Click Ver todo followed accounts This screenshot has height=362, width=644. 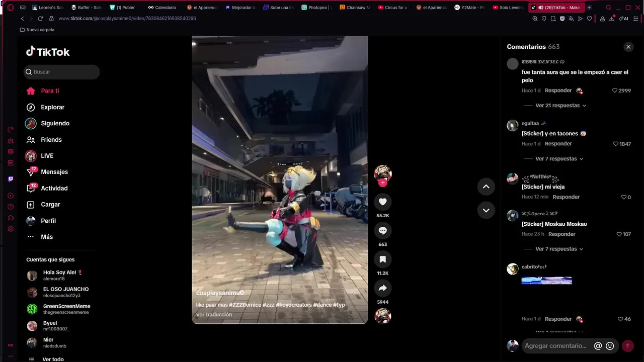[x=53, y=359]
